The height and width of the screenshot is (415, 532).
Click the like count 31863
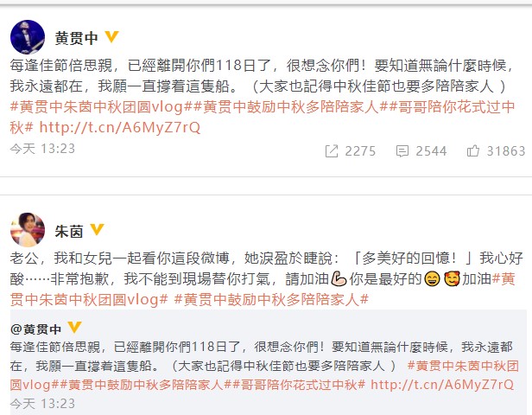(x=506, y=150)
